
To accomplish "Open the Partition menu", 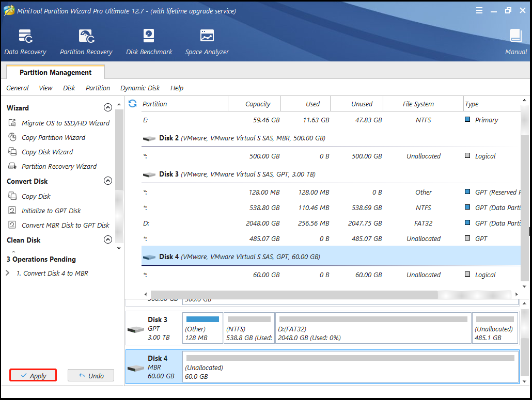I will [x=98, y=88].
